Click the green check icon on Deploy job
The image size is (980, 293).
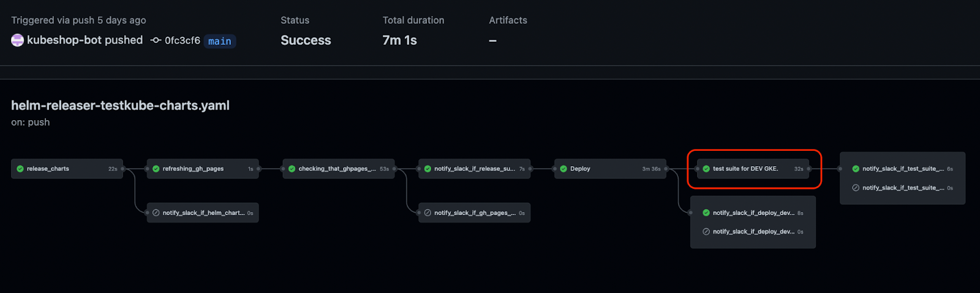tap(563, 169)
